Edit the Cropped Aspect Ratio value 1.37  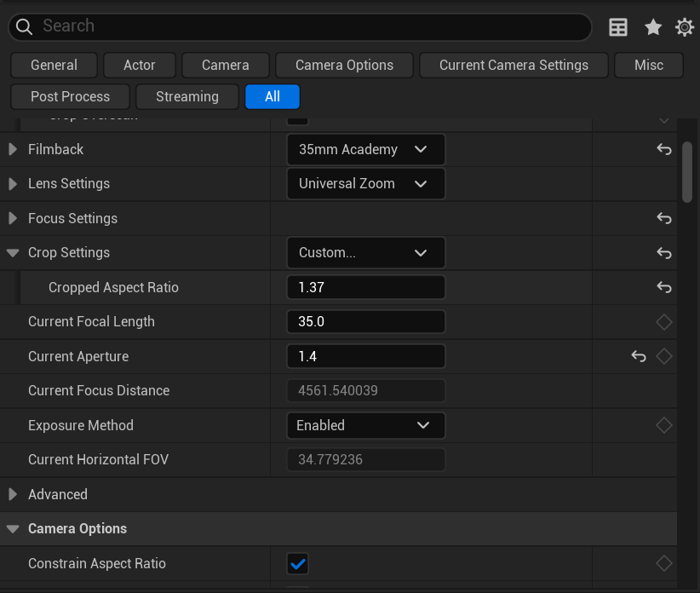[x=365, y=287]
